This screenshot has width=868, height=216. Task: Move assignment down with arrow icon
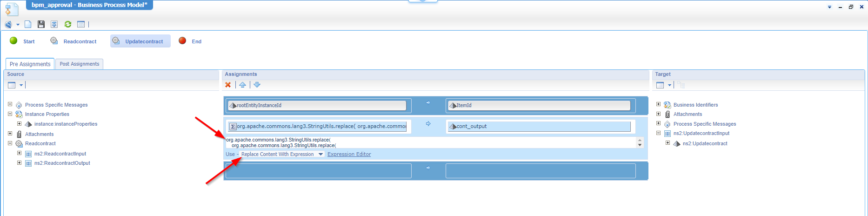click(257, 85)
